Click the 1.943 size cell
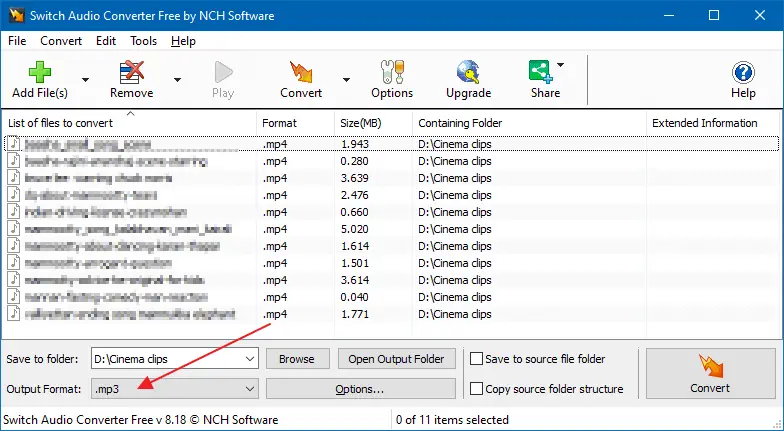Image resolution: width=784 pixels, height=431 pixels. pos(354,144)
